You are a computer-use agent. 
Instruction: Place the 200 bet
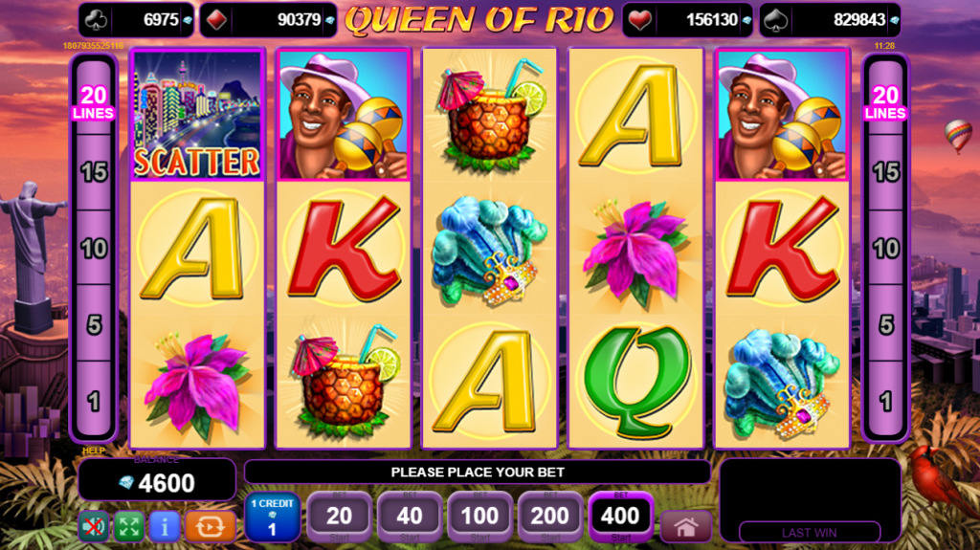[x=550, y=517]
